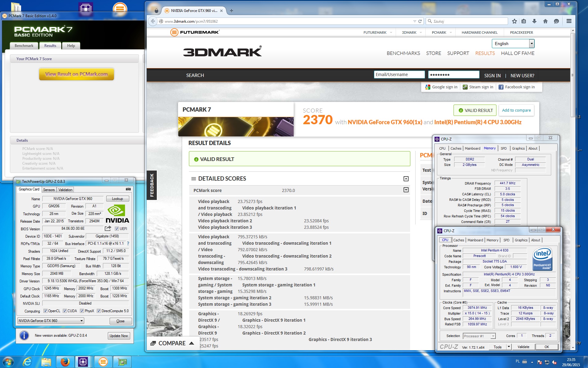
Task: Toggle the CUDA checkbox
Action: tap(65, 311)
